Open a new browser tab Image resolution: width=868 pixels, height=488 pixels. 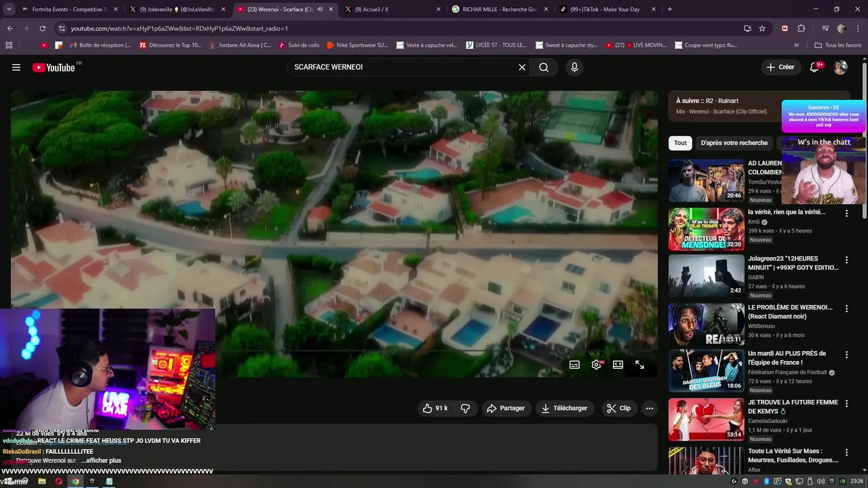670,9
